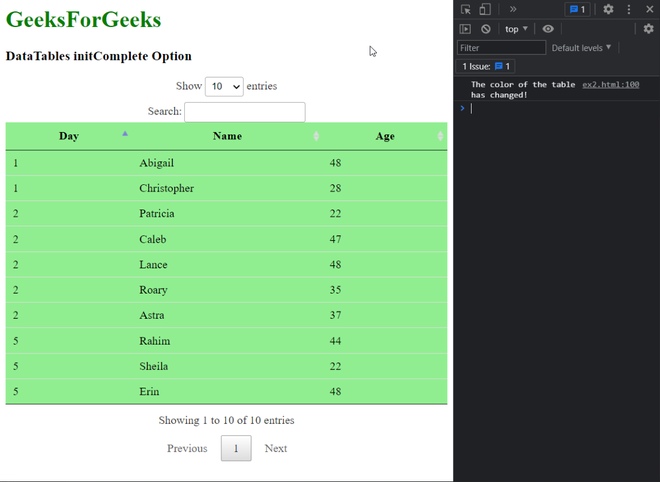The image size is (660, 482).
Task: Select the Patricia name cell
Action: click(x=227, y=213)
